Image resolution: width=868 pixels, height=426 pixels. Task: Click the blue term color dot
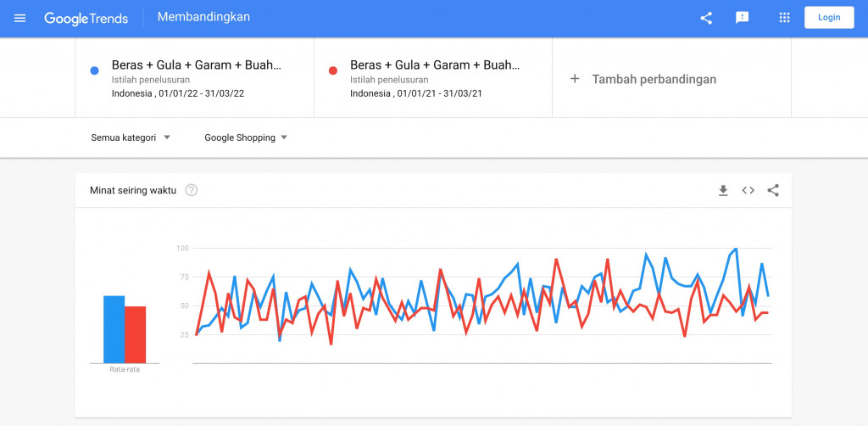[x=94, y=70]
